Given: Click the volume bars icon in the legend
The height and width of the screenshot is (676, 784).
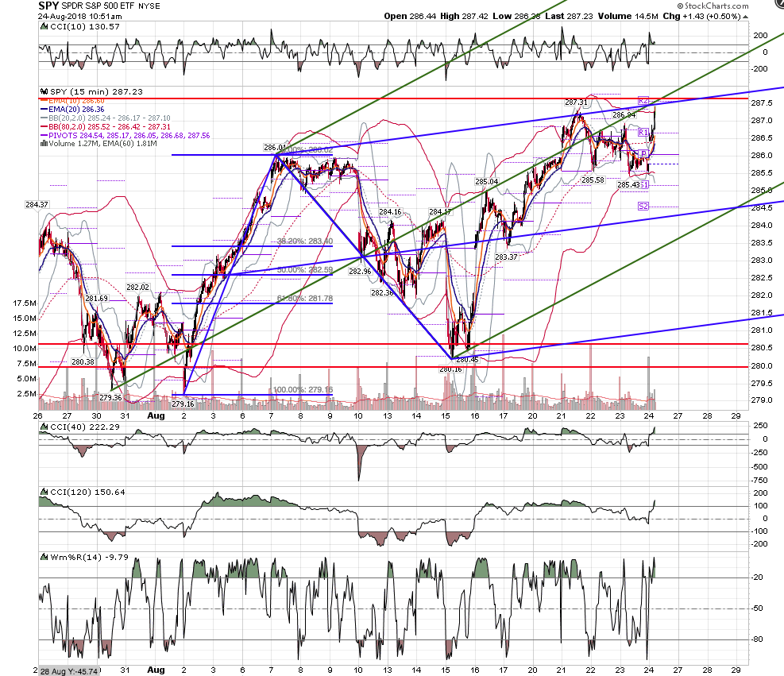Looking at the screenshot, I should [x=44, y=144].
